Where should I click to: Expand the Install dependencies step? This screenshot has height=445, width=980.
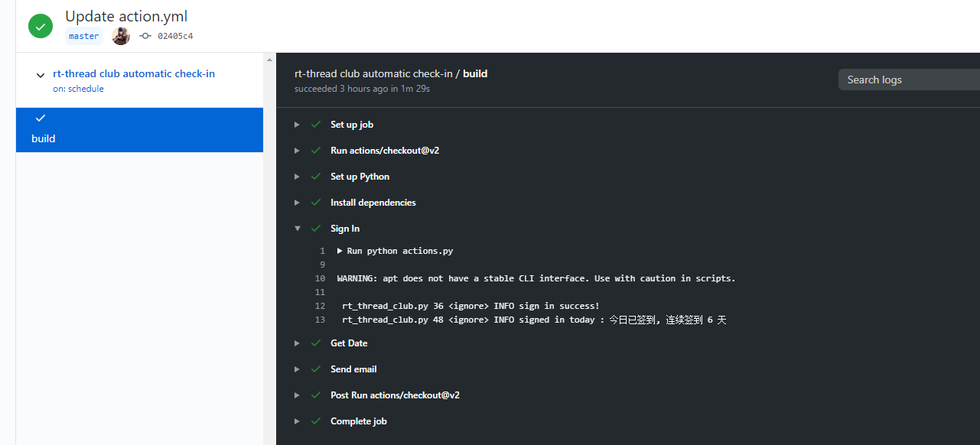tap(297, 203)
